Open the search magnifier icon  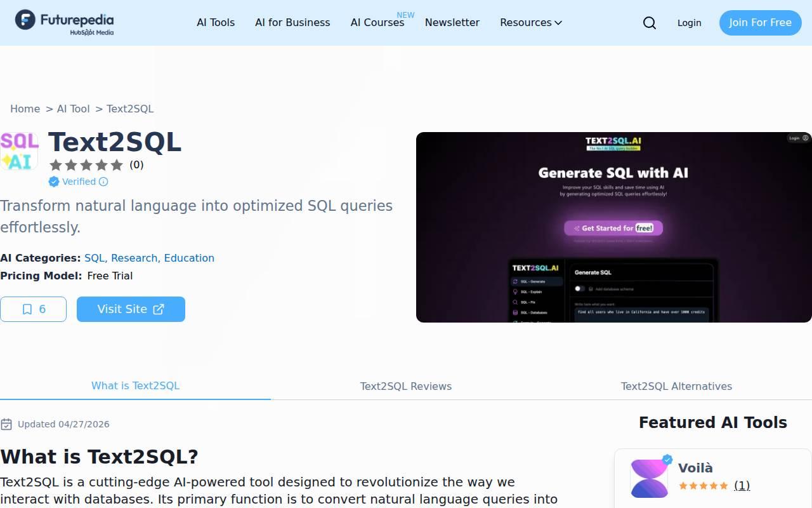point(650,23)
